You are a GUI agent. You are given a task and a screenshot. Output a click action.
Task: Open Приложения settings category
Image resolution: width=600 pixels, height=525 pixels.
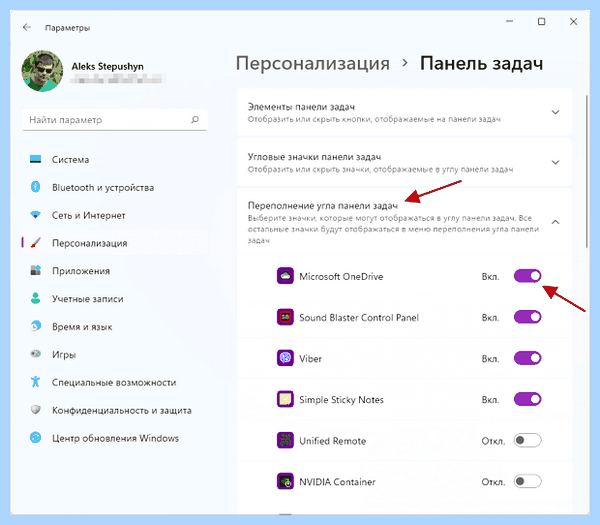point(115,271)
